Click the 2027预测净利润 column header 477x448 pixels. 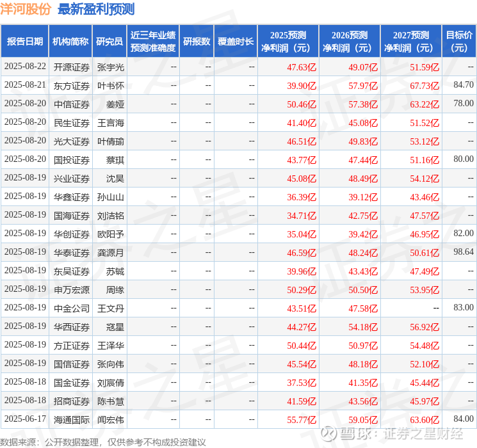pos(411,41)
